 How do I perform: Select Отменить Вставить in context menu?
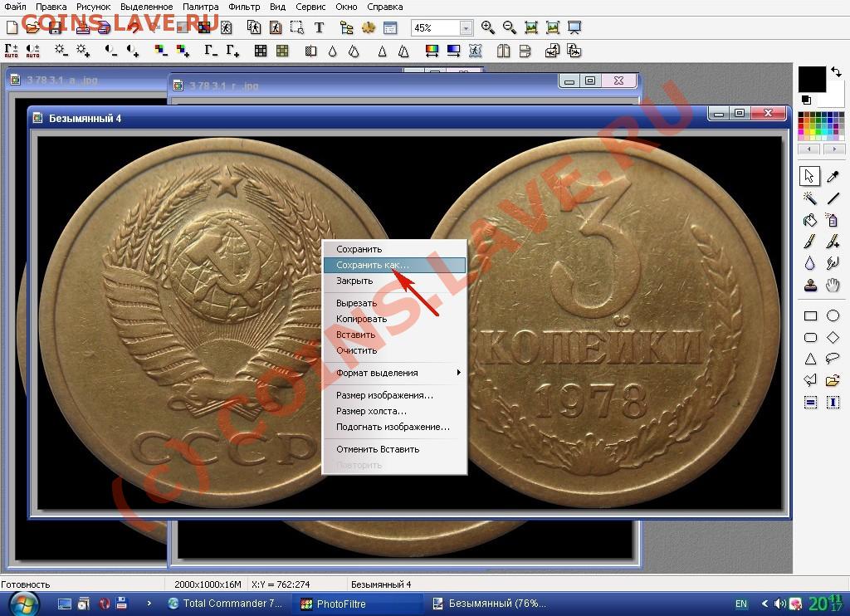click(394, 449)
